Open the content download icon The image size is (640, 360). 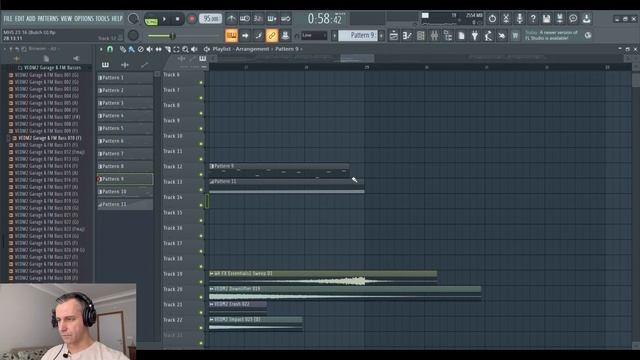(587, 18)
